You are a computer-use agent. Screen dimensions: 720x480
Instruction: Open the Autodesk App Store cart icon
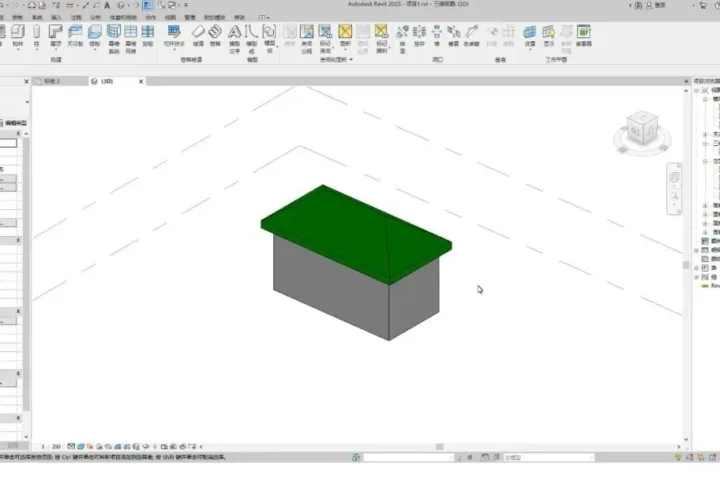pyautogui.click(x=703, y=6)
